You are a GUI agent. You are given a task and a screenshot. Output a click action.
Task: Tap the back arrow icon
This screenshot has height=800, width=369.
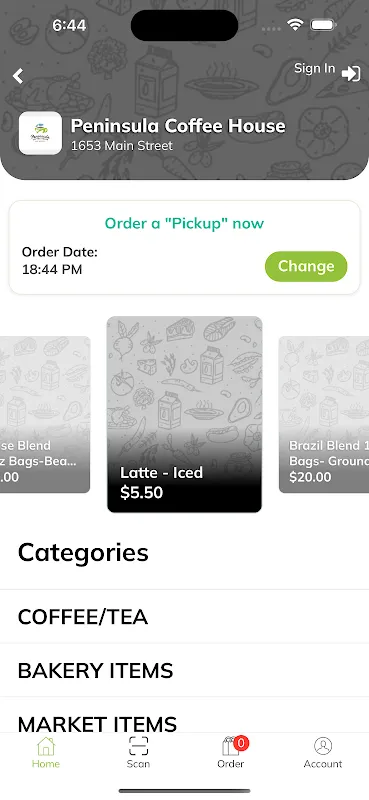pos(18,76)
